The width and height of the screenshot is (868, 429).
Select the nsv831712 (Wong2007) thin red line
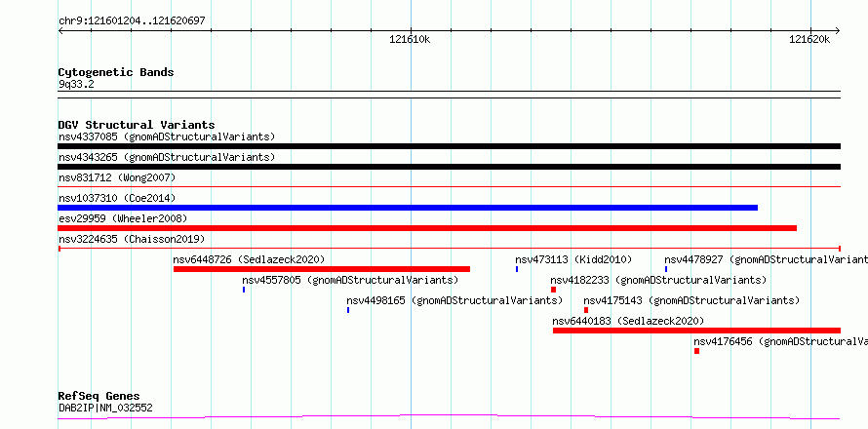[449, 187]
